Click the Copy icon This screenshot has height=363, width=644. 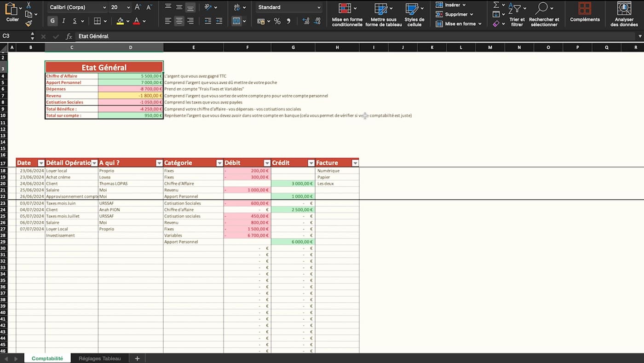click(29, 14)
